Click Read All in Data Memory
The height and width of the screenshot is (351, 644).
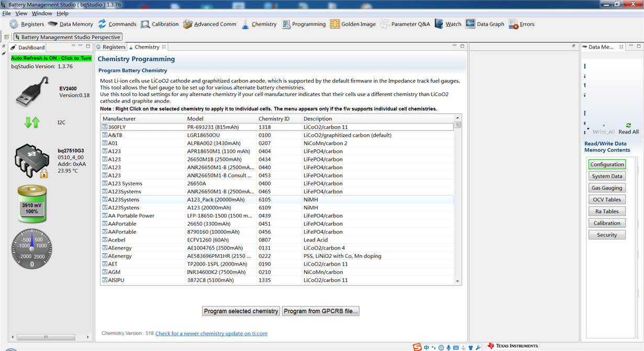[628, 129]
